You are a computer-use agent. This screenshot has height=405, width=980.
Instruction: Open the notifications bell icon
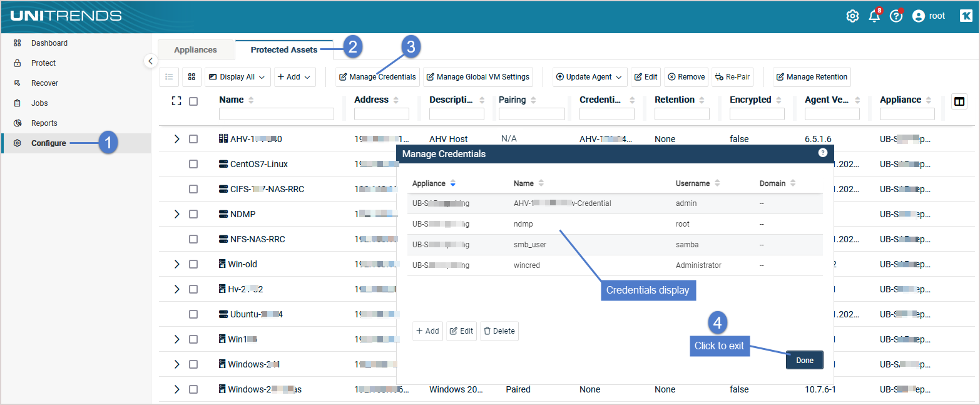coord(874,16)
